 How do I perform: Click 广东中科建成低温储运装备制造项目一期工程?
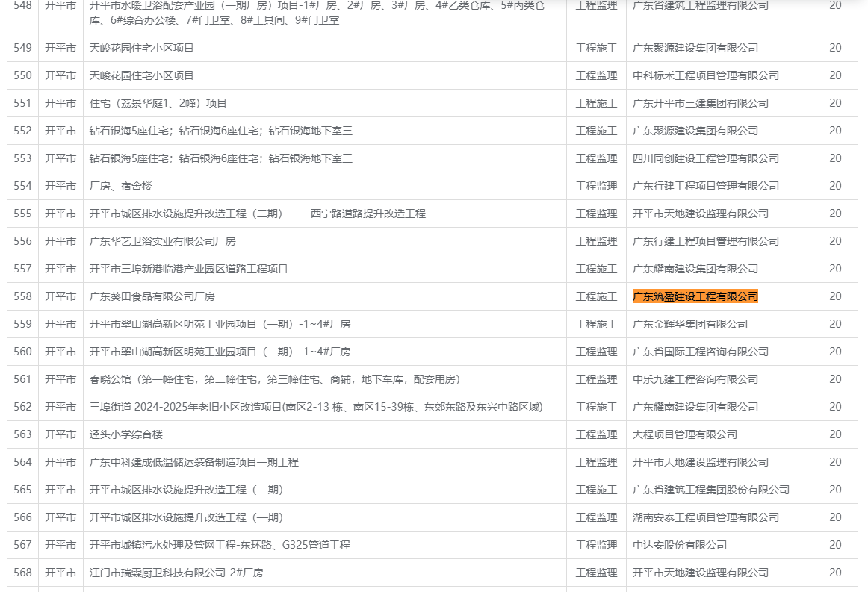tap(193, 463)
